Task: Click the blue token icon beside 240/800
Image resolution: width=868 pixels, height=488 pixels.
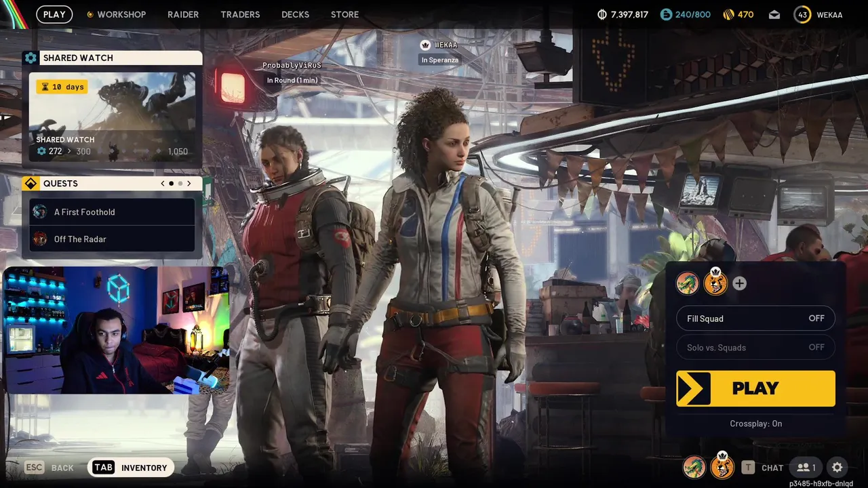Action: click(666, 14)
